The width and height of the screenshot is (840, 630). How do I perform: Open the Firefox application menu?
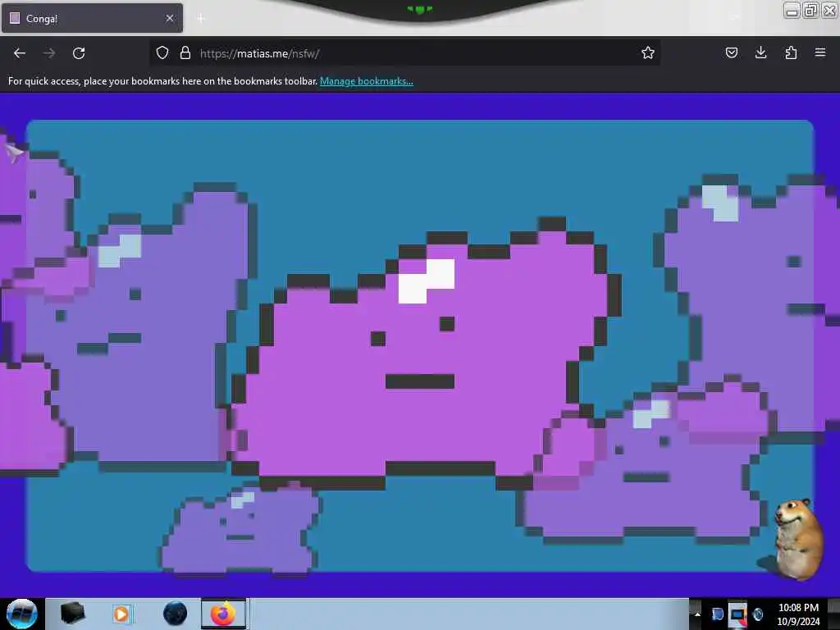[820, 52]
